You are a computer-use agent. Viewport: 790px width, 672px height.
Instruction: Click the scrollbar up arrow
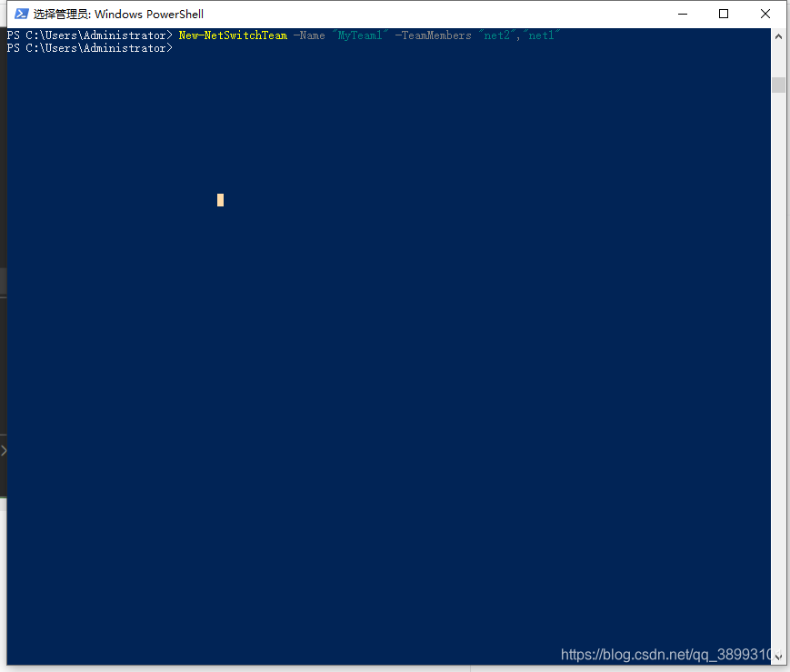pos(778,36)
